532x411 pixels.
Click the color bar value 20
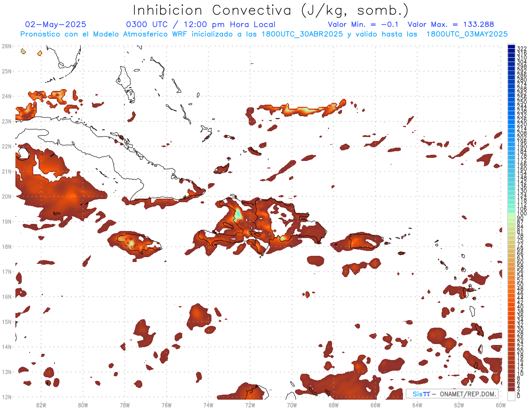click(x=520, y=351)
